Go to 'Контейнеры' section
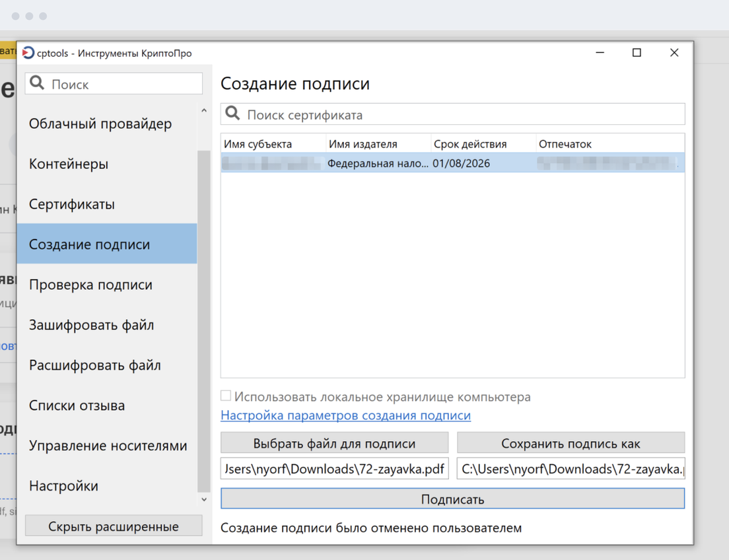Viewport: 729px width, 560px height. pyautogui.click(x=69, y=164)
